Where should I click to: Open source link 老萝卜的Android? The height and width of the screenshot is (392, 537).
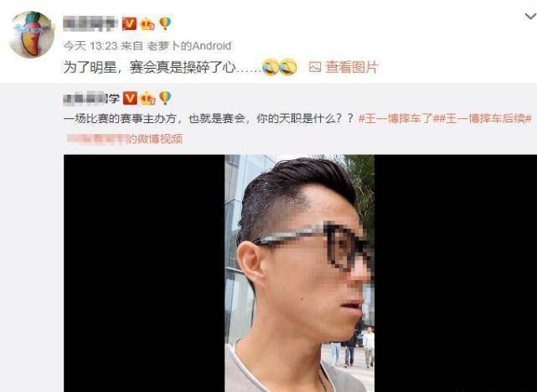pos(189,46)
